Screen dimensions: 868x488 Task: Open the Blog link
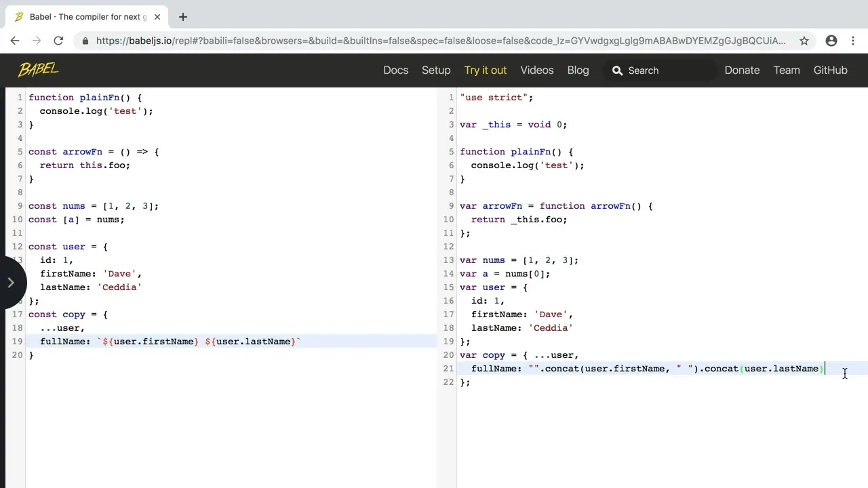pyautogui.click(x=578, y=70)
